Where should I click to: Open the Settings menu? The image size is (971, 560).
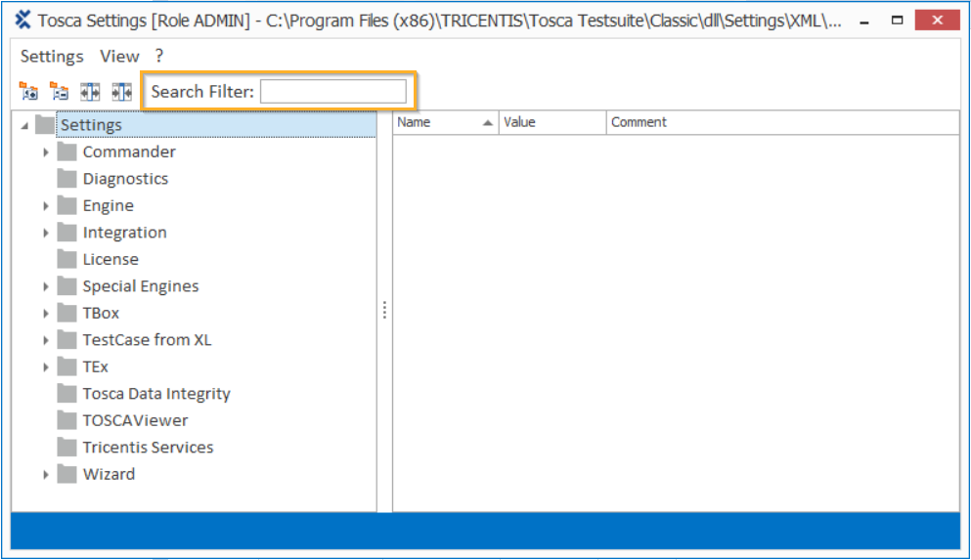[x=52, y=57]
